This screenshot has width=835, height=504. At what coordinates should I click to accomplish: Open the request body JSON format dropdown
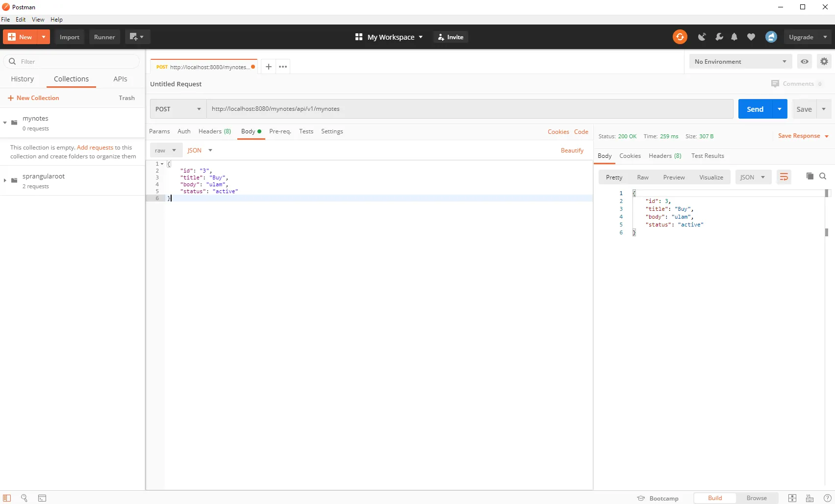tap(200, 150)
